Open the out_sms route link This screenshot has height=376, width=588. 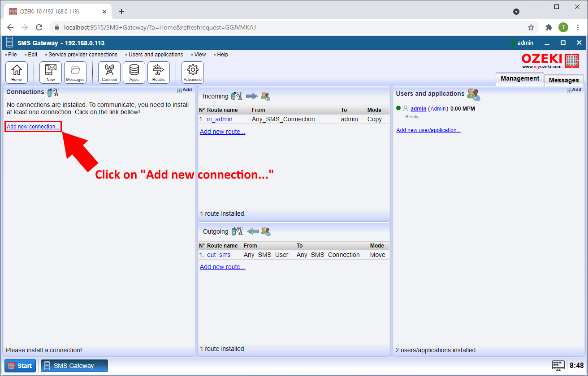pos(219,255)
